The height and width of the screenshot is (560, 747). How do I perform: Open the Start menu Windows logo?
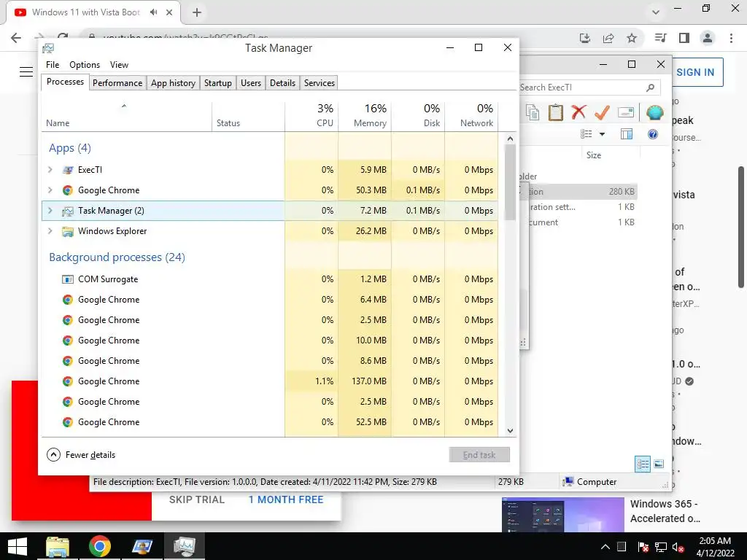coord(18,547)
